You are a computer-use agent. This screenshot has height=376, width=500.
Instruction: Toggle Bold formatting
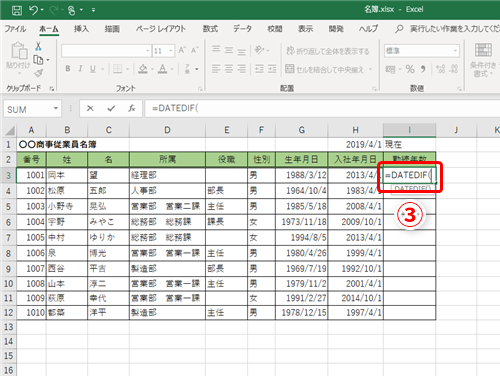coord(68,69)
